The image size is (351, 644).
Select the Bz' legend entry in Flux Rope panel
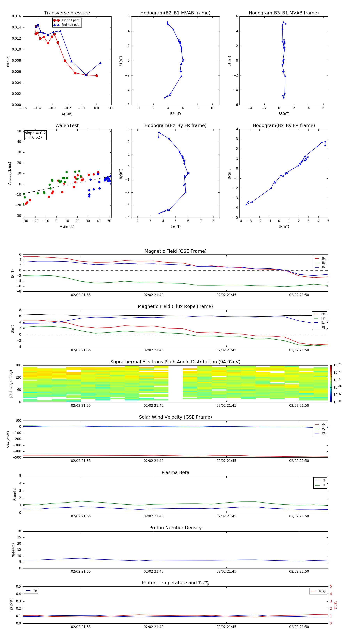pos(320,323)
